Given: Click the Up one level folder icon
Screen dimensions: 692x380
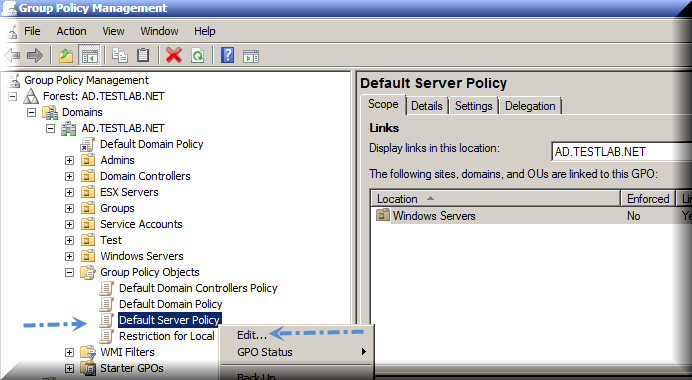Looking at the screenshot, I should [66, 56].
